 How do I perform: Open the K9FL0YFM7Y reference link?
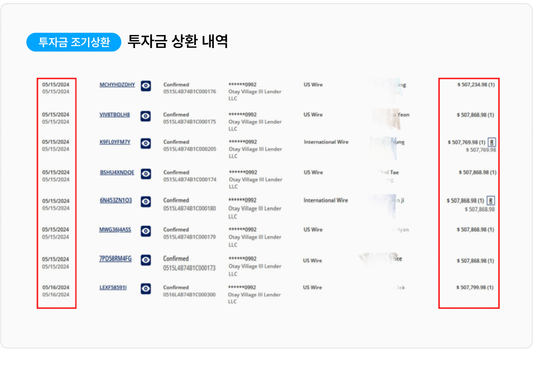[x=115, y=142]
